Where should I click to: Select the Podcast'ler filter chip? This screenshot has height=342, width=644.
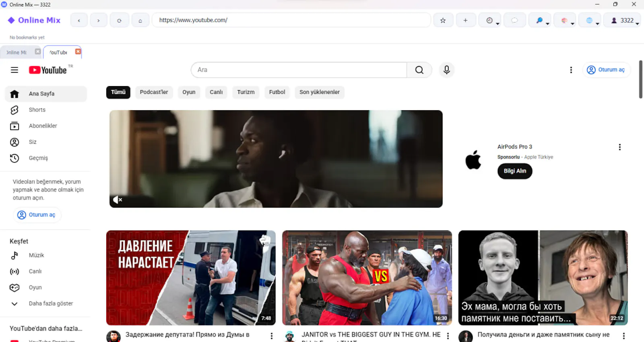point(154,92)
